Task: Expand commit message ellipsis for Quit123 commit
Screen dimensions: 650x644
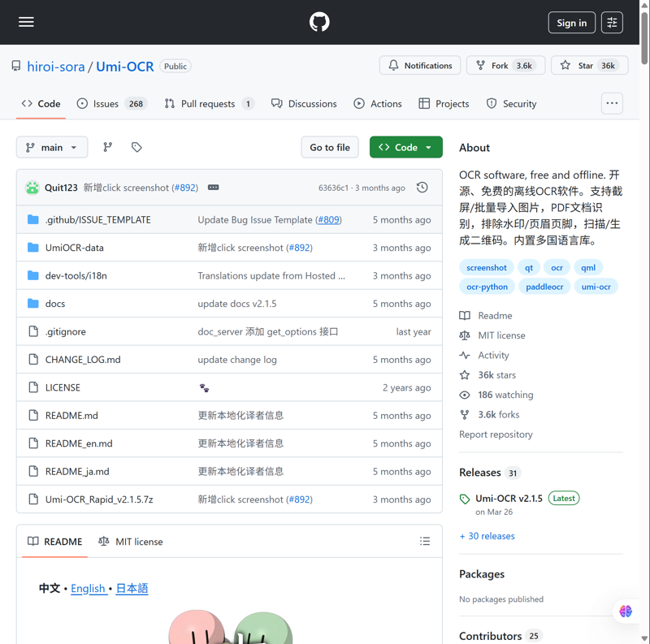Action: coord(213,188)
